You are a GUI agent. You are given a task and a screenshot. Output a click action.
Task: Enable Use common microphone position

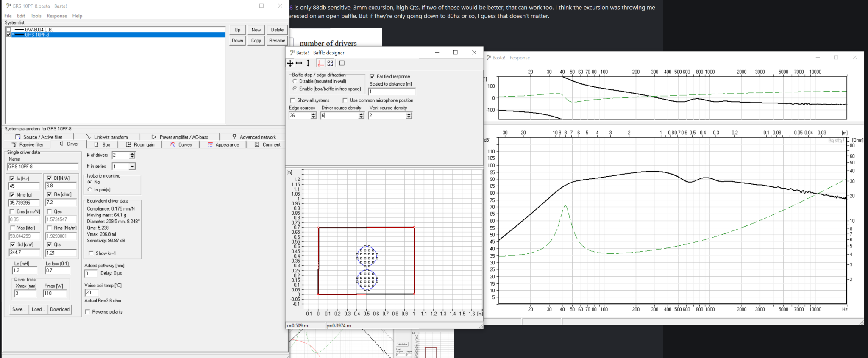(x=345, y=100)
